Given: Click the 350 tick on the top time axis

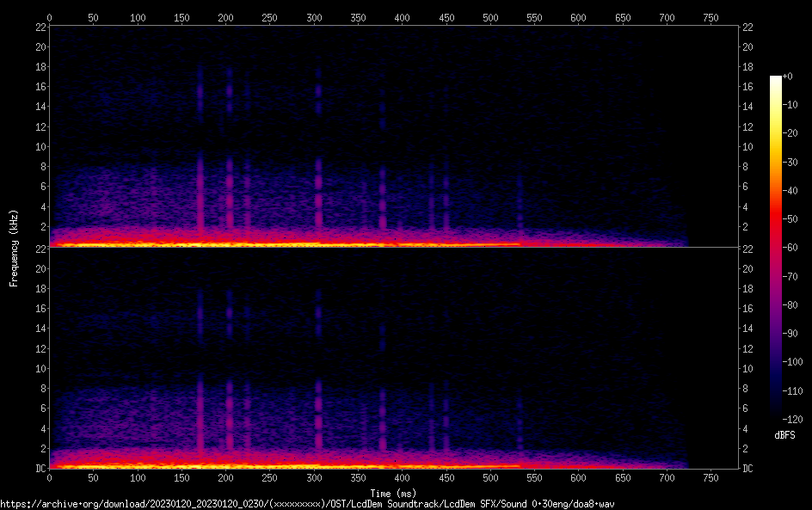Looking at the screenshot, I should [x=358, y=17].
